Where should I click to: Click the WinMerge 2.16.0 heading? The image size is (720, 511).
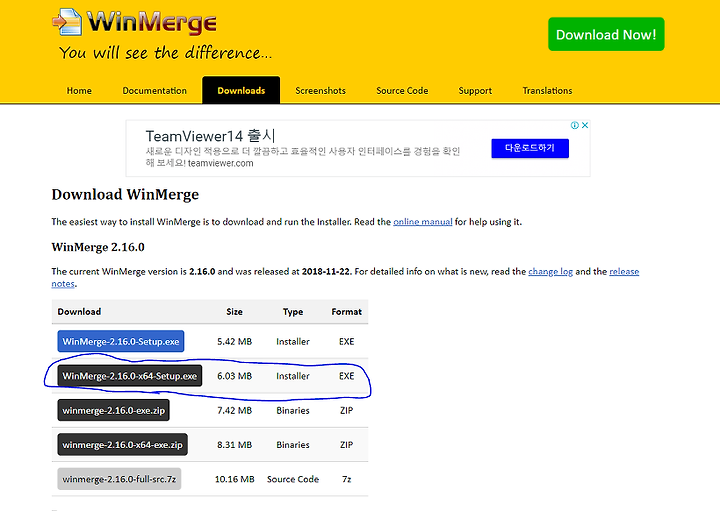point(98,247)
